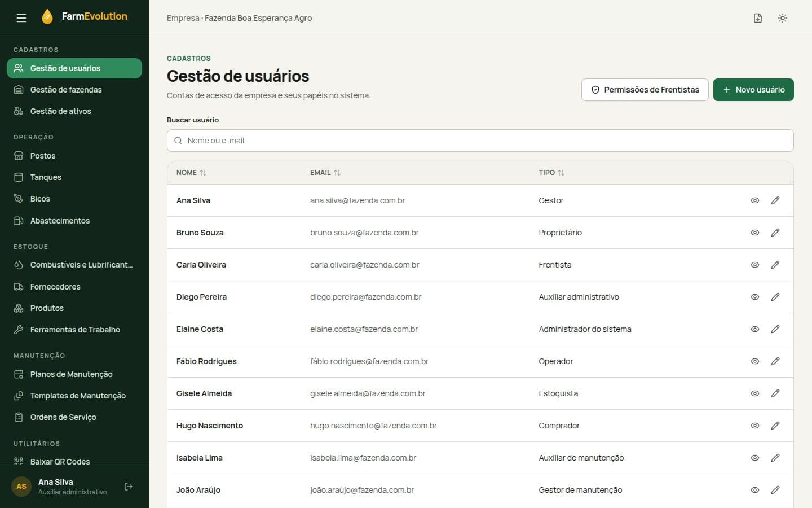Click Fazenda Boa Esperança Agro breadcrumb text
The width and height of the screenshot is (812, 508).
[258, 18]
